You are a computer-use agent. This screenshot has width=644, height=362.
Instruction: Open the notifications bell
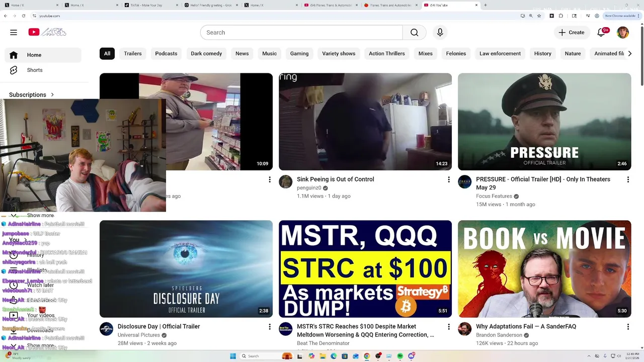601,32
